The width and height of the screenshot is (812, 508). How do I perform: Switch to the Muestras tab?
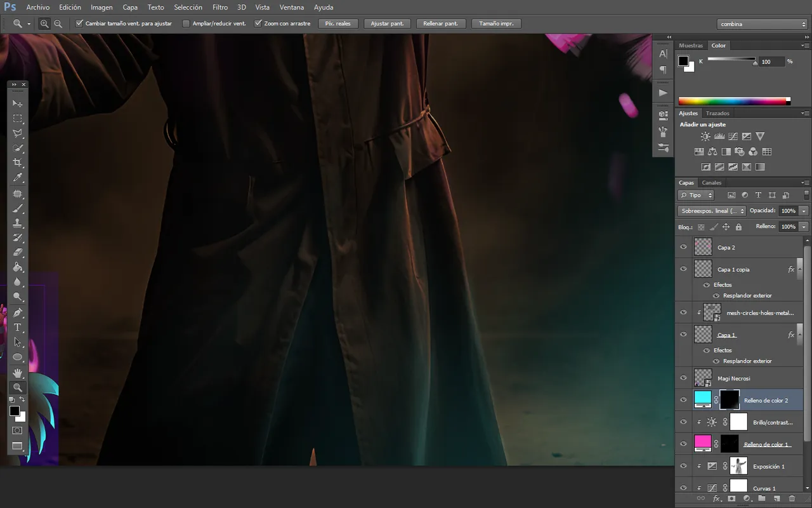click(691, 46)
